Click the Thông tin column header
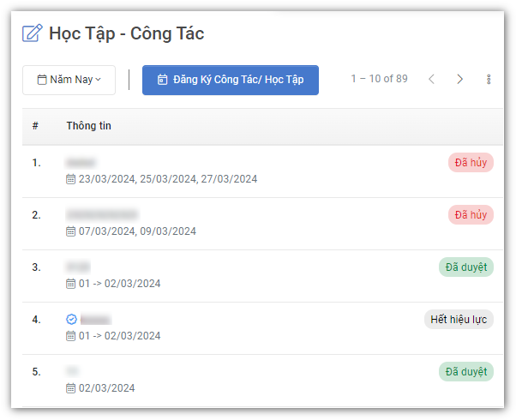516x420 pixels. 88,127
